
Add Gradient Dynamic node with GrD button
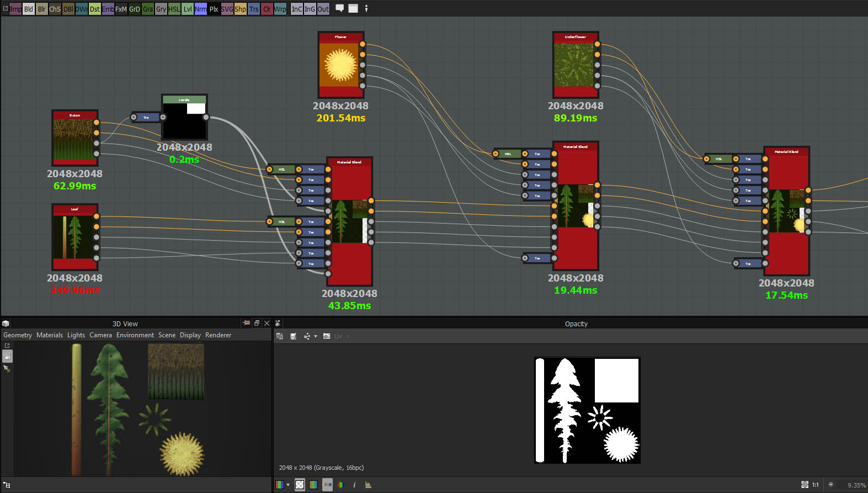[x=135, y=9]
